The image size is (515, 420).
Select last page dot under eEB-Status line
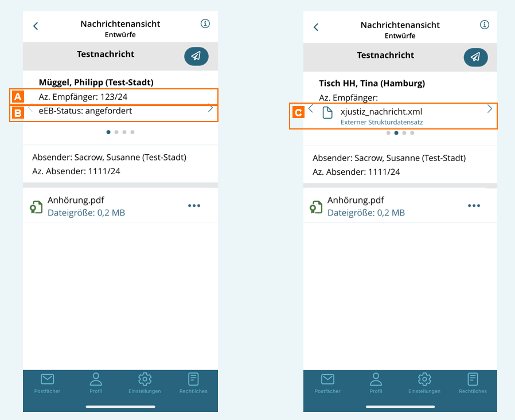pos(132,132)
